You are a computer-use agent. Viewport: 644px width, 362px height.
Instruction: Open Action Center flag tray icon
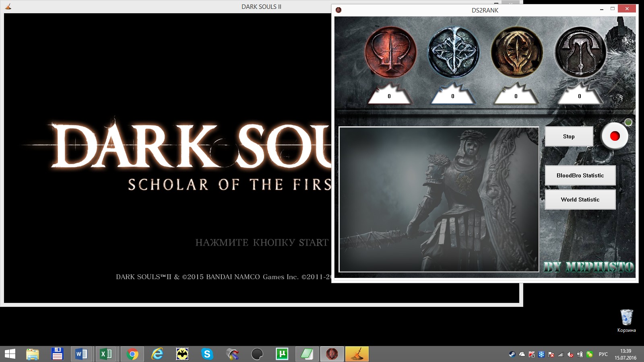point(551,354)
